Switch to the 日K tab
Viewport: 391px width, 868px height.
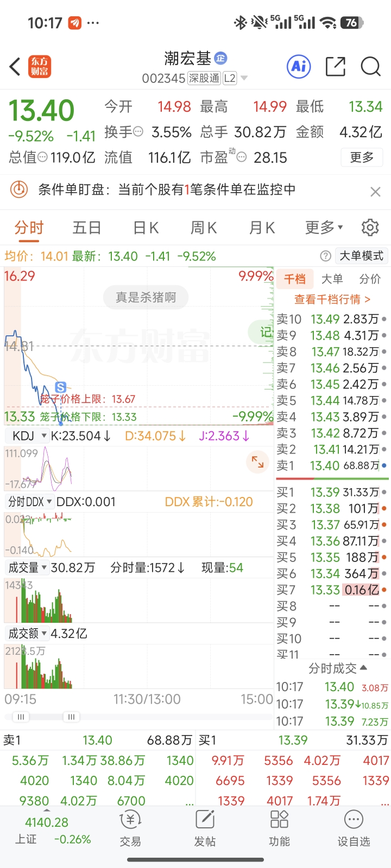point(146,227)
